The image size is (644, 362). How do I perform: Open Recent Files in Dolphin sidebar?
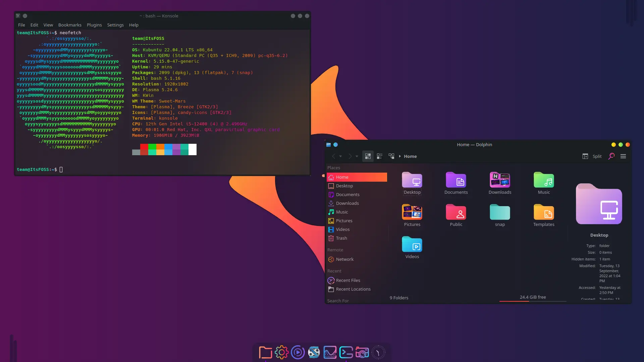coord(347,280)
